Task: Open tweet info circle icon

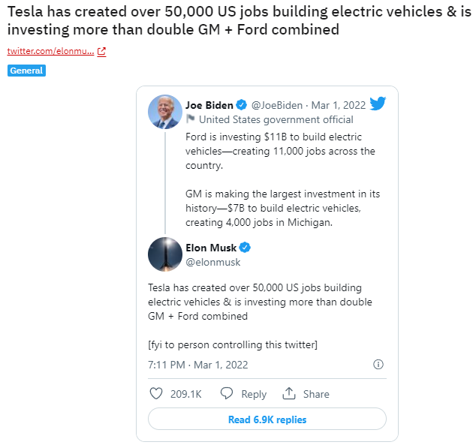Action: (378, 365)
